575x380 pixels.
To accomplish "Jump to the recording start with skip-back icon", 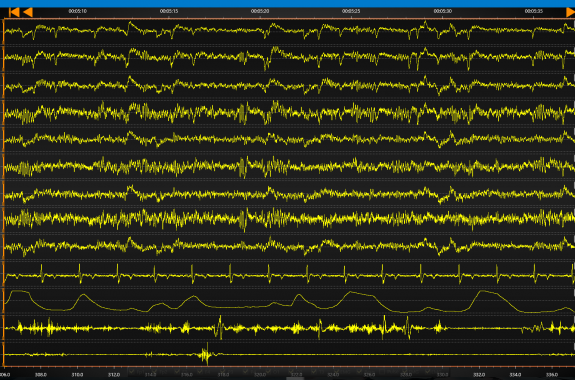I will (14, 12).
